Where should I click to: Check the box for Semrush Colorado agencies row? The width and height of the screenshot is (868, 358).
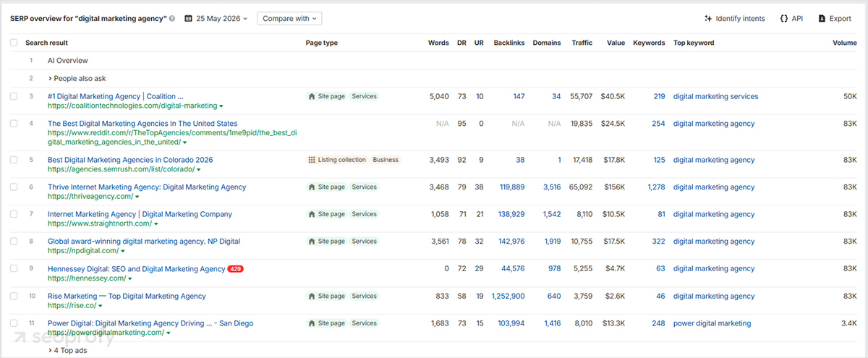coord(14,160)
